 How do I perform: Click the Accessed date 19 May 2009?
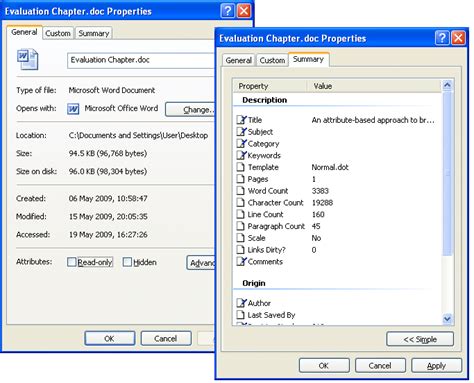click(108, 234)
